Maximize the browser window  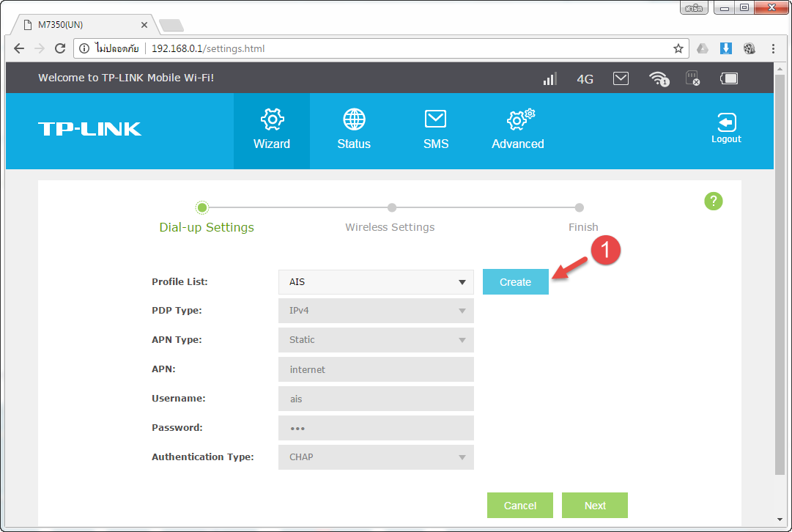click(744, 7)
